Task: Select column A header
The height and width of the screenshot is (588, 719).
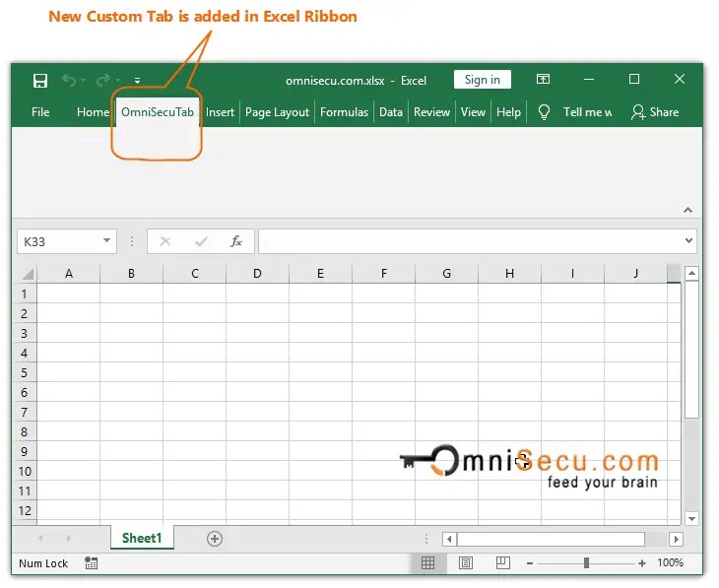Action: click(x=69, y=274)
